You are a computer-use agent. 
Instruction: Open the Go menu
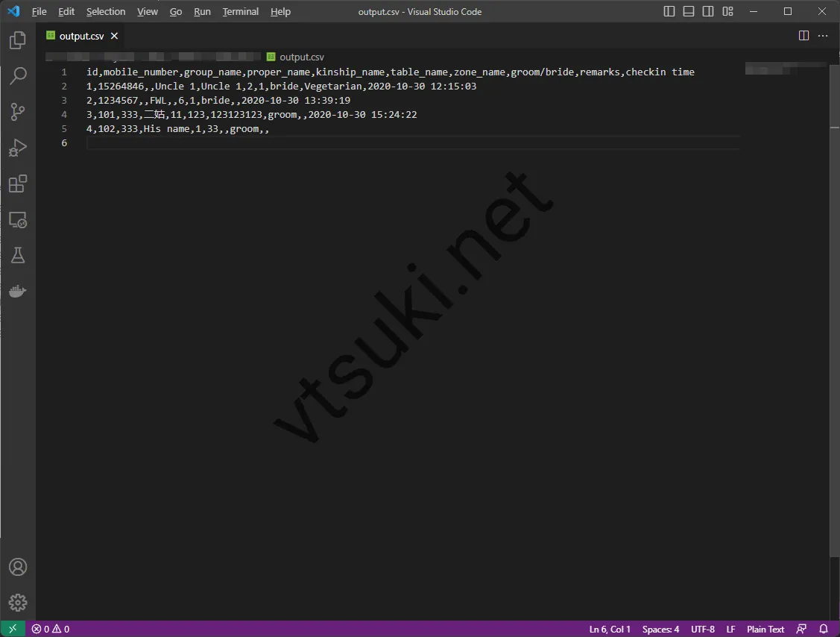point(176,11)
